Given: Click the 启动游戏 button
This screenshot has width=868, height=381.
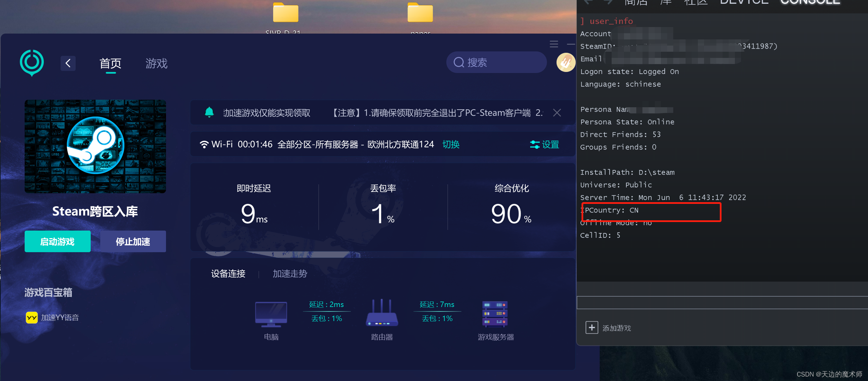Looking at the screenshot, I should coord(58,242).
